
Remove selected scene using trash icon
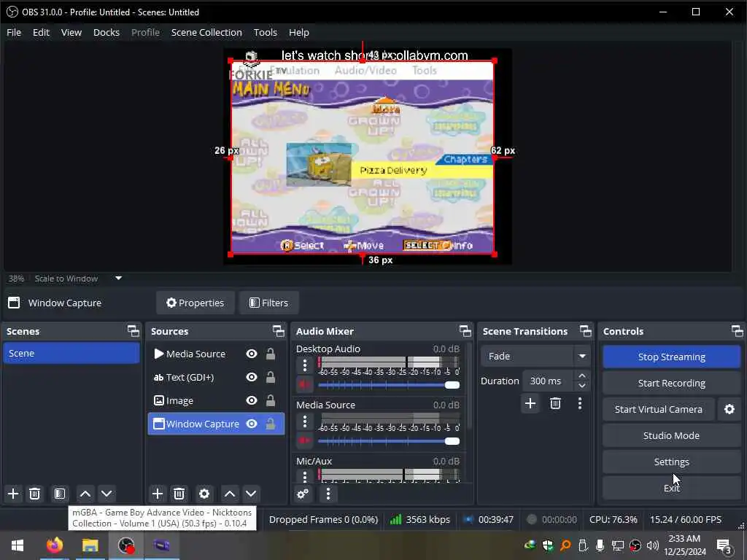point(35,494)
